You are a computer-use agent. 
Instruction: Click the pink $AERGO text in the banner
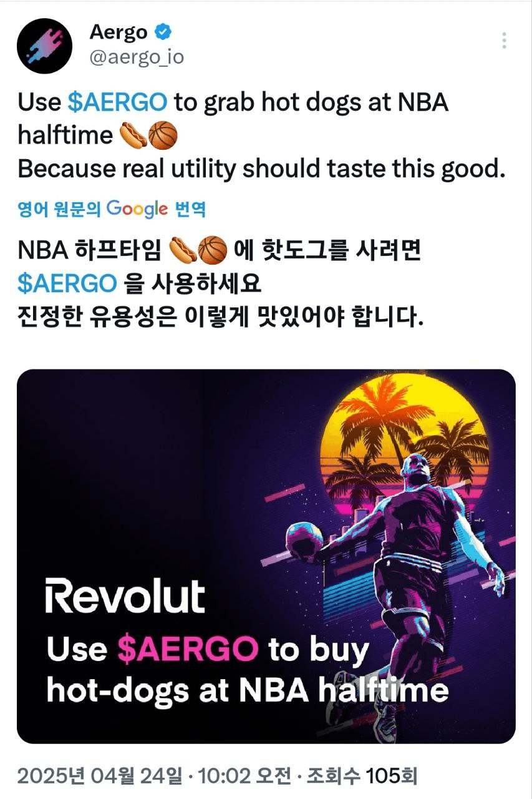(187, 649)
